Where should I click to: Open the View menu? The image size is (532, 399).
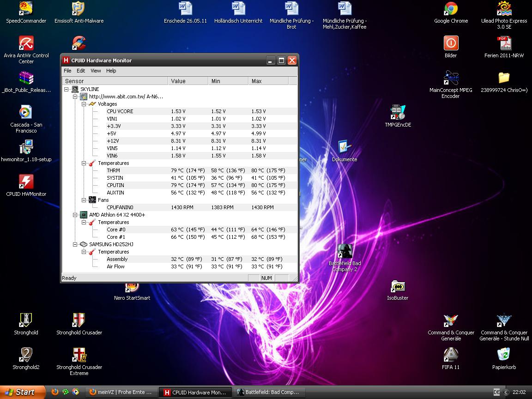96,71
